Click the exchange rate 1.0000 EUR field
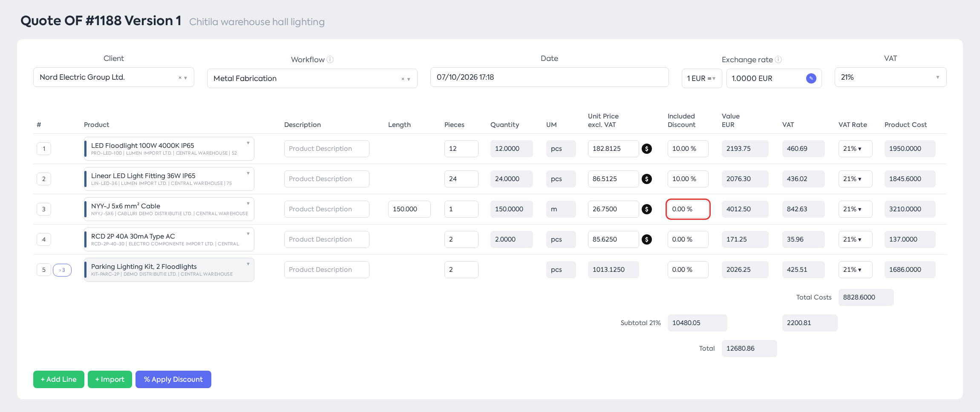This screenshot has width=980, height=412. 774,78
